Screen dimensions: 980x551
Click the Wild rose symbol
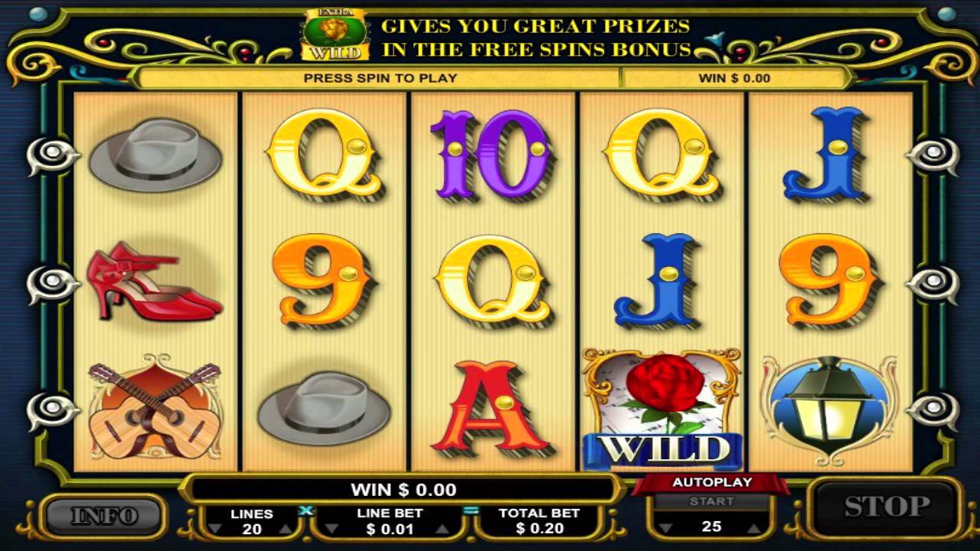click(662, 409)
